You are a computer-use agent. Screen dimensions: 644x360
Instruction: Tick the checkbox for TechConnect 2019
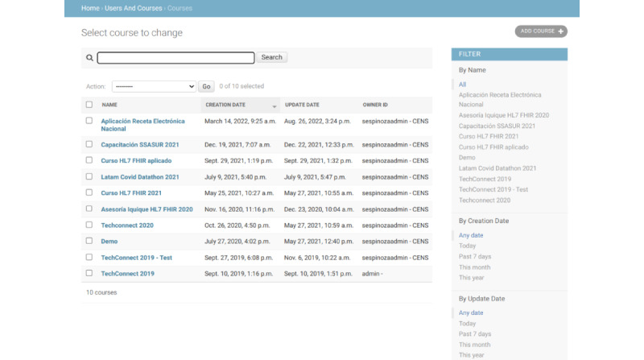(89, 273)
